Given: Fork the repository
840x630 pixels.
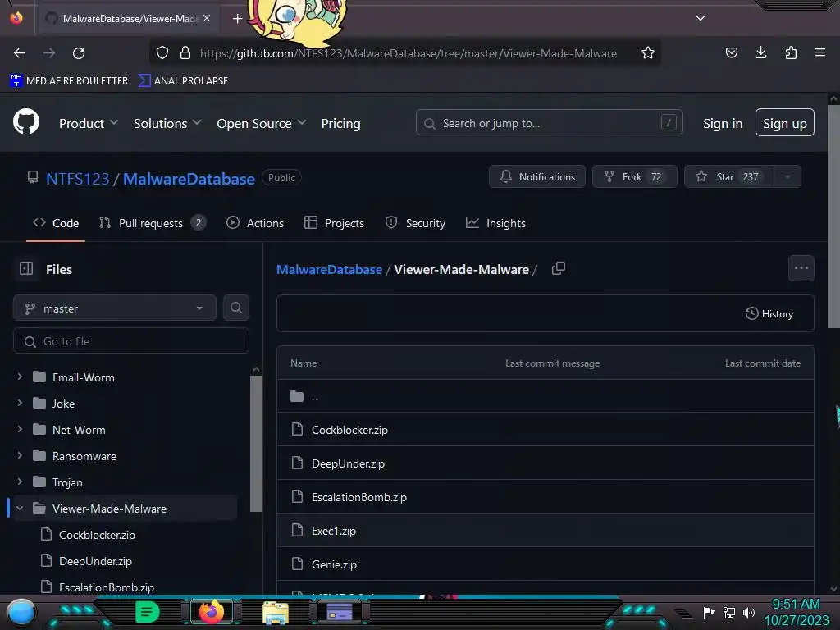Looking at the screenshot, I should click(634, 177).
